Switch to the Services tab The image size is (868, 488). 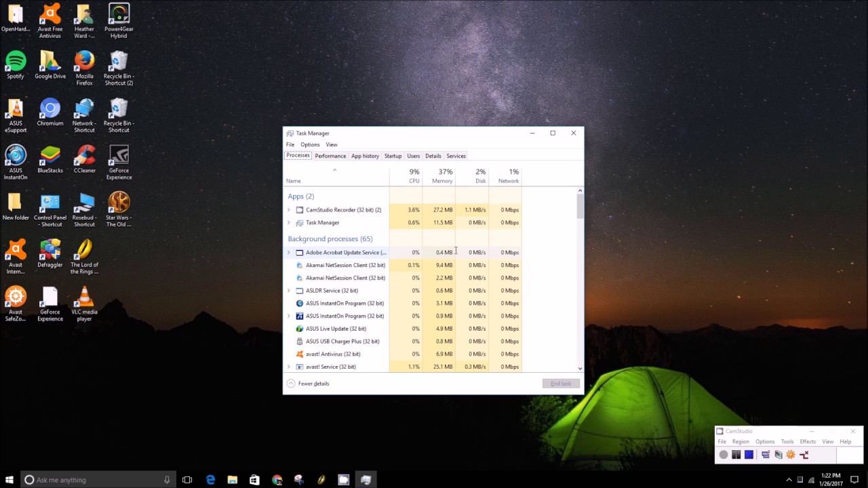pyautogui.click(x=456, y=156)
